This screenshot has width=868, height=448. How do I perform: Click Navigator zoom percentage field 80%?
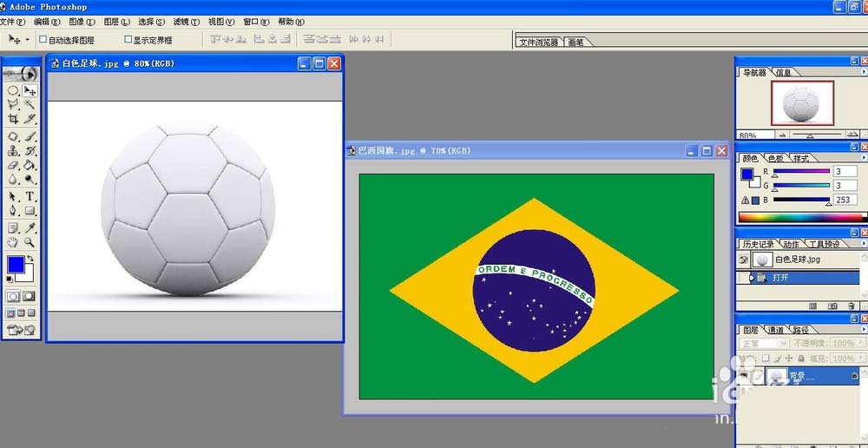[x=755, y=135]
